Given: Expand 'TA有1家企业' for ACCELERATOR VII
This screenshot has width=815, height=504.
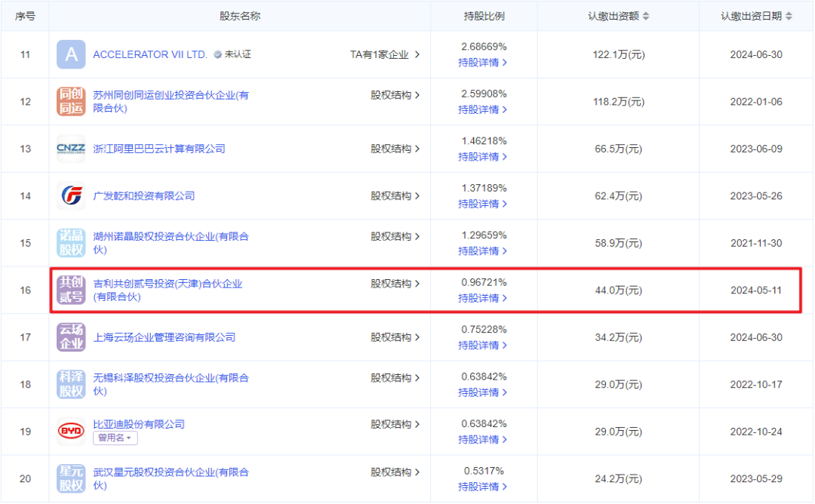Looking at the screenshot, I should pyautogui.click(x=385, y=54).
